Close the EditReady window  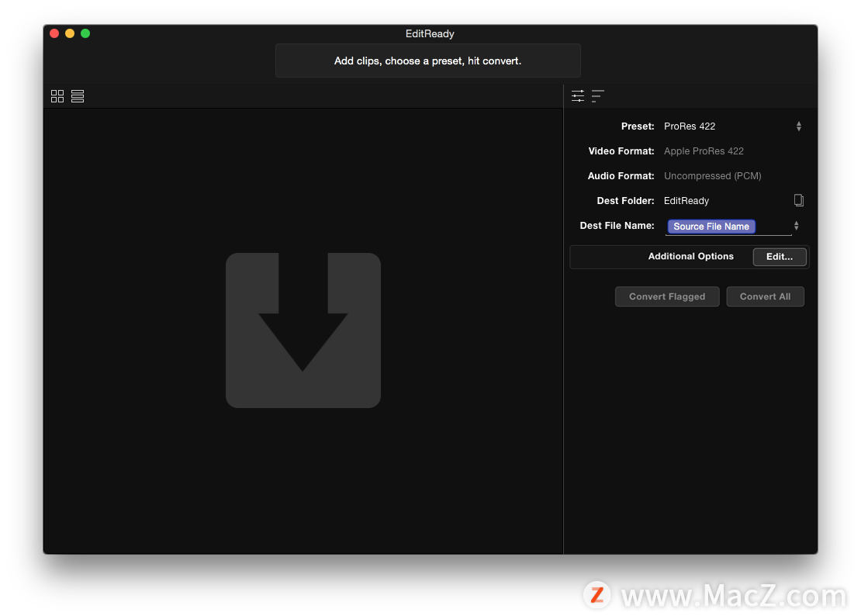(x=54, y=33)
